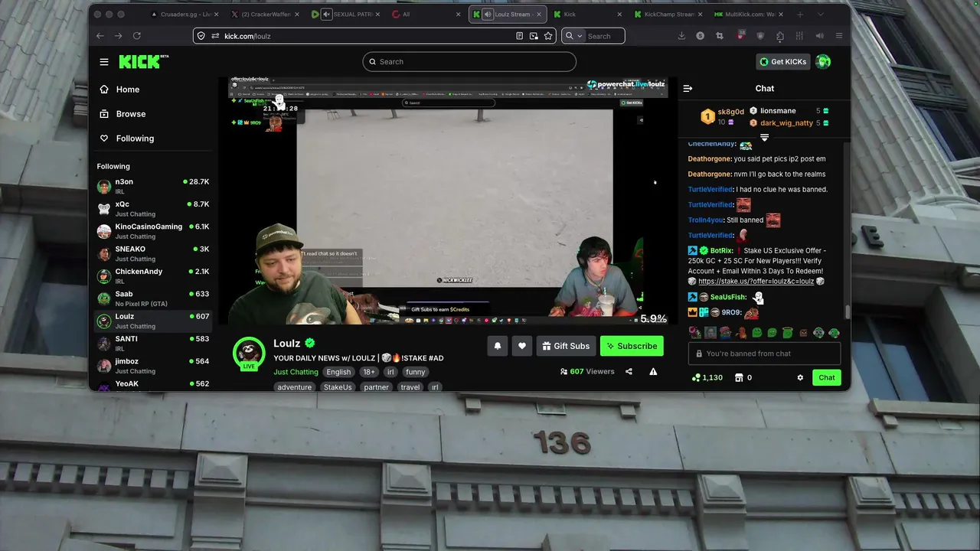
Task: Click the KICK logo
Action: point(143,62)
